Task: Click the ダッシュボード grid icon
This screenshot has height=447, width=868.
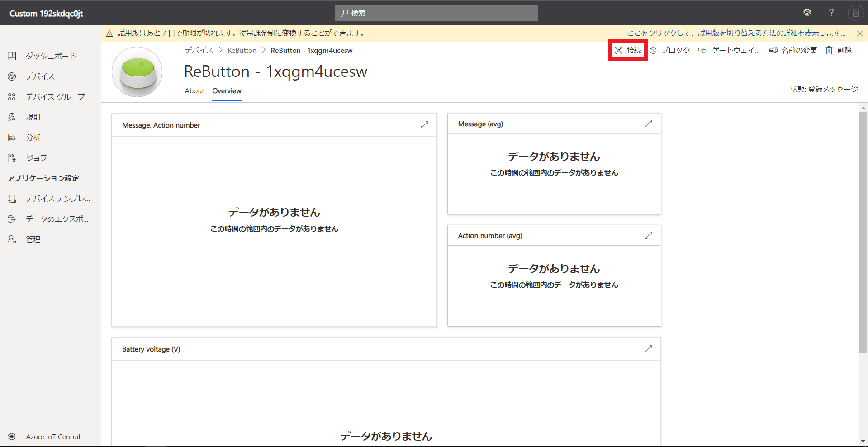Action: 12,56
